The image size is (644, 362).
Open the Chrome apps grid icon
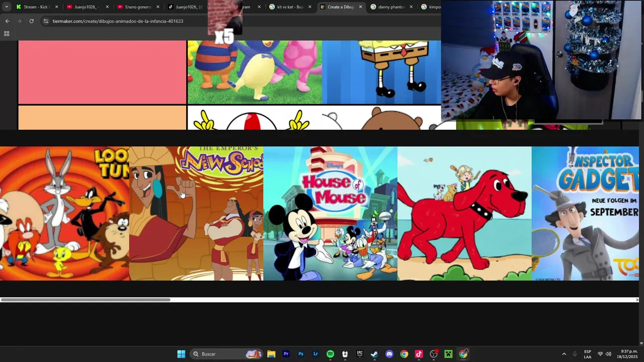(7, 34)
